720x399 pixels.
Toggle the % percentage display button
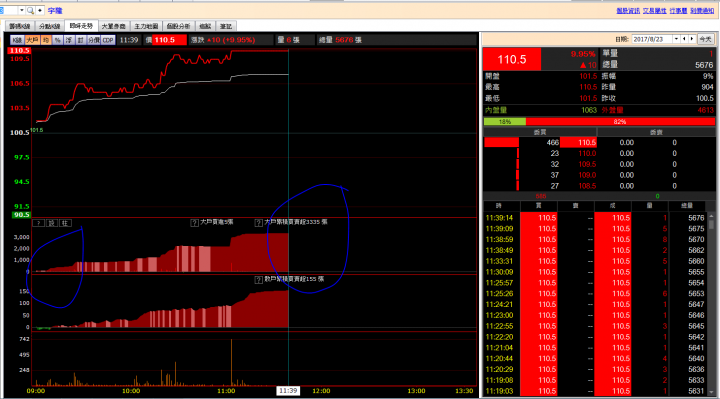(x=57, y=40)
